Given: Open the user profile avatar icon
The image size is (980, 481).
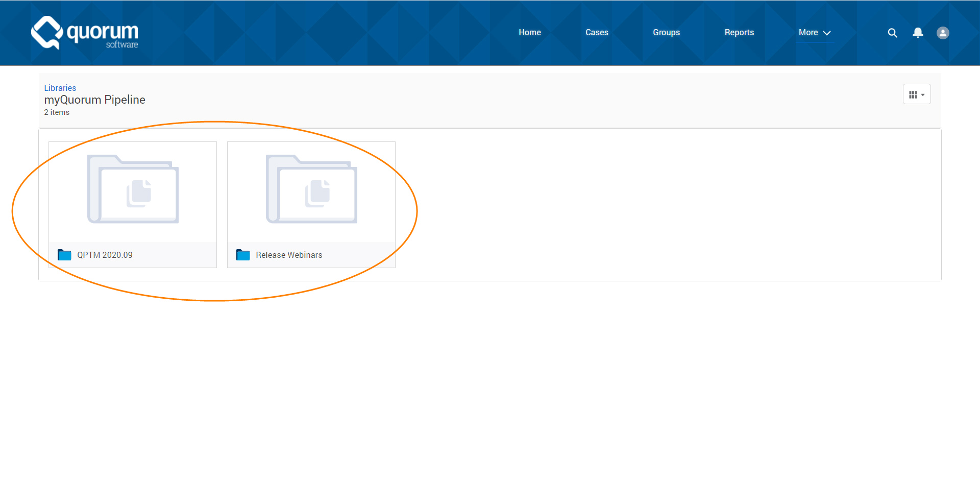Looking at the screenshot, I should 943,33.
